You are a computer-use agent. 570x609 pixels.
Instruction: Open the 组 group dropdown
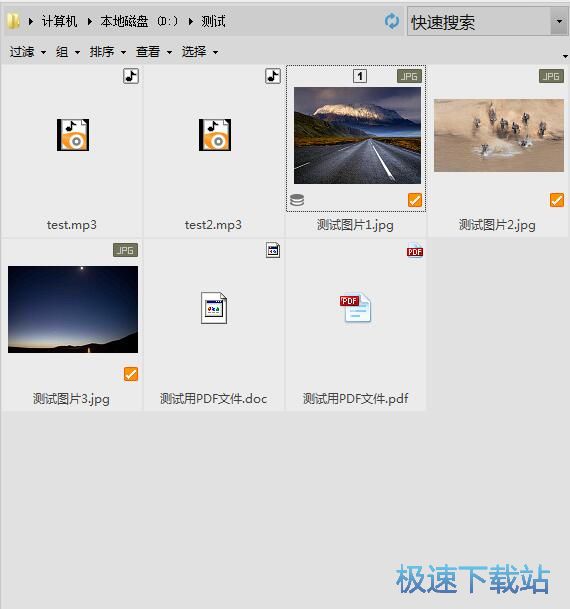point(68,52)
